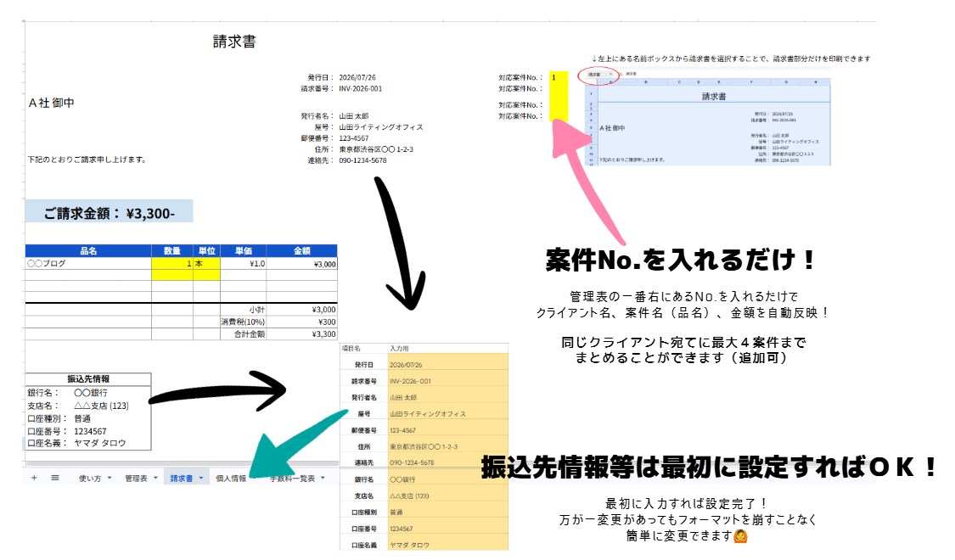Select the 消費税(10%) label cell
955x560 pixels.
click(243, 322)
